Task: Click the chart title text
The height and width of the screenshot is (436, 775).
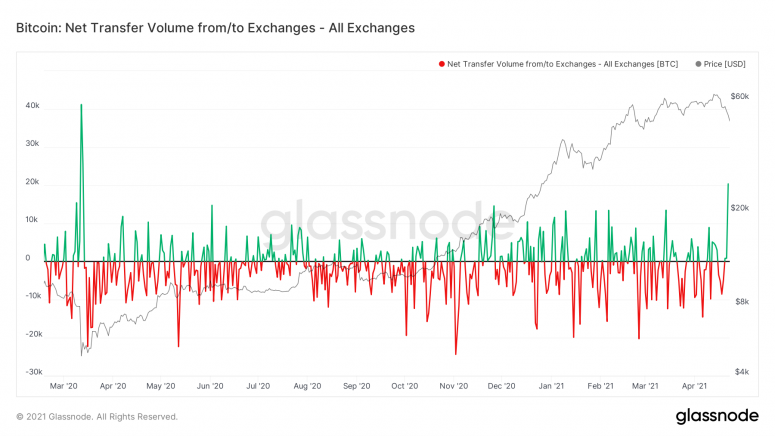Action: (x=215, y=28)
